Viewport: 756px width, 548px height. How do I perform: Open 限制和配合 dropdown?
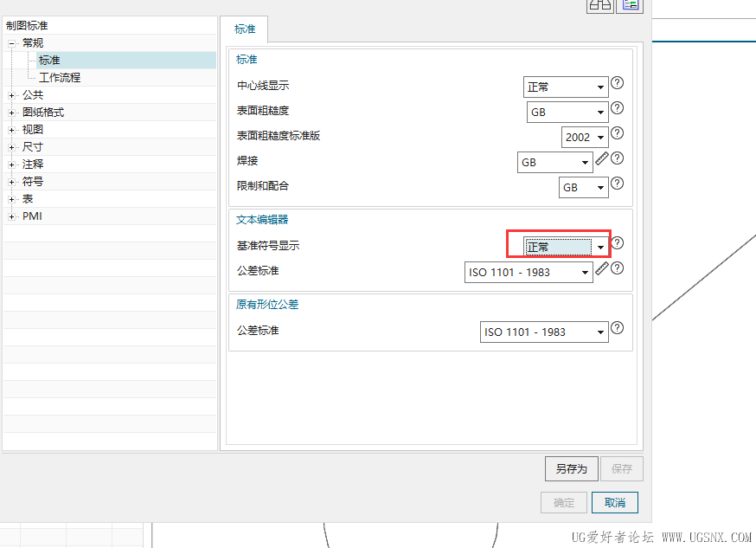(583, 187)
